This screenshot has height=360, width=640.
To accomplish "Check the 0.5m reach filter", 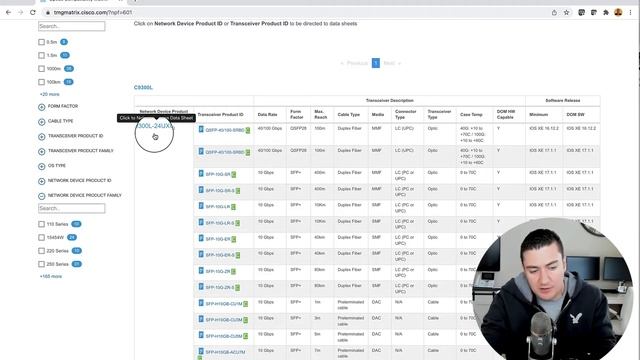I will [x=41, y=42].
